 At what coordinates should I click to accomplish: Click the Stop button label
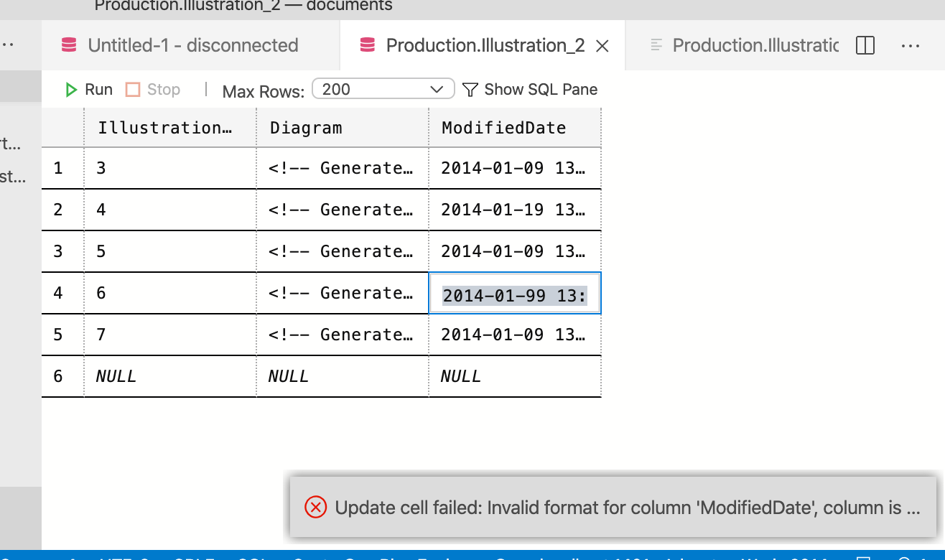(x=164, y=90)
